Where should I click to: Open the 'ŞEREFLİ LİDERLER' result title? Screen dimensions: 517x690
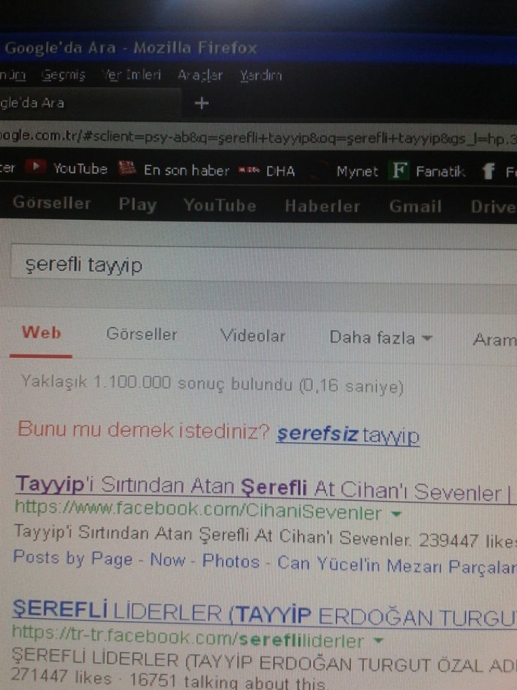264,613
